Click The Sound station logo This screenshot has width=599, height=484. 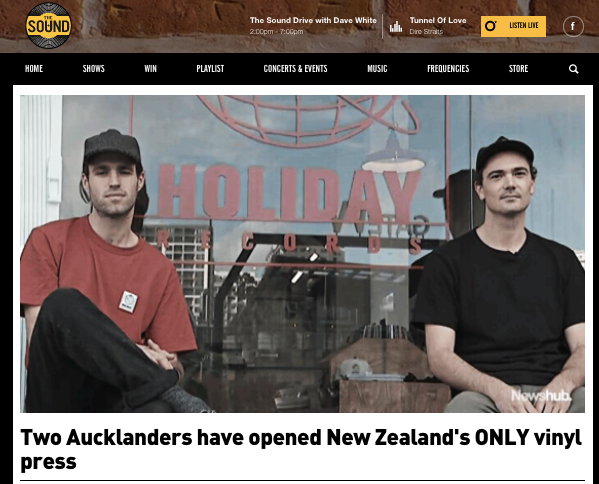(48, 26)
